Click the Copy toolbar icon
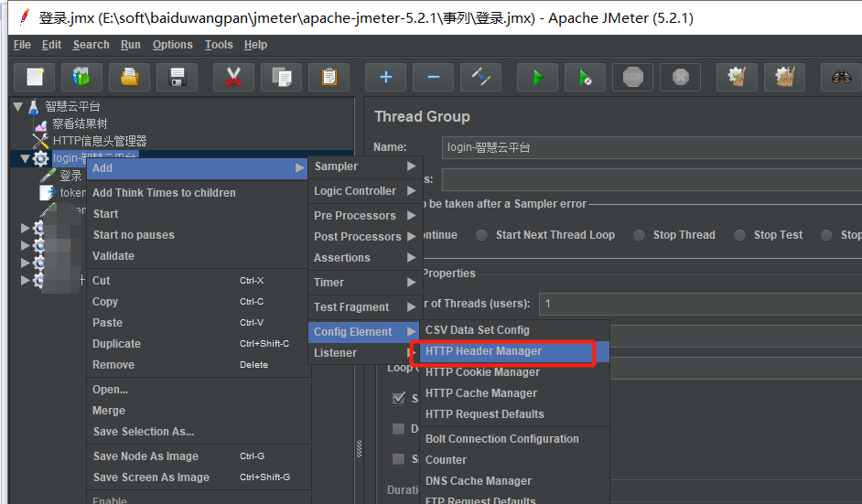The image size is (862, 504). [282, 77]
